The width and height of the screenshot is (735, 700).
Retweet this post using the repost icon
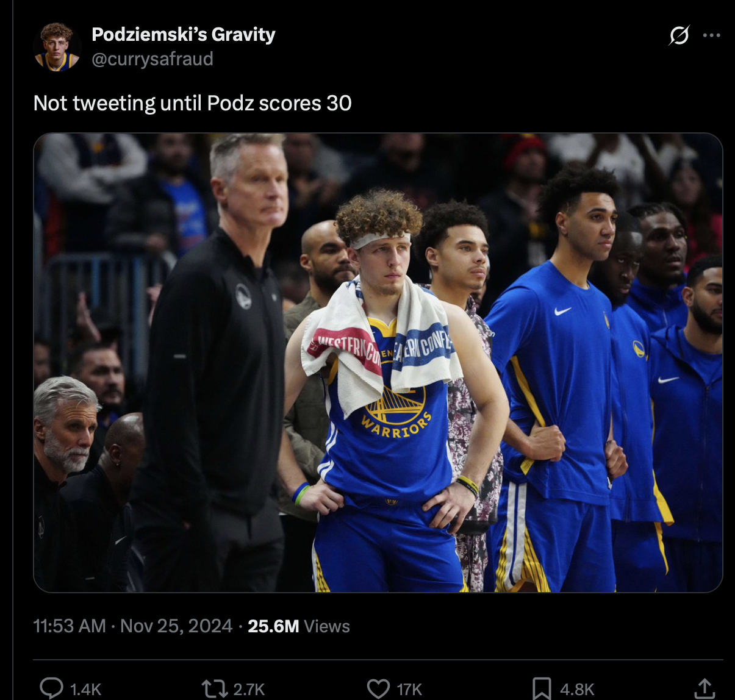pyautogui.click(x=213, y=689)
